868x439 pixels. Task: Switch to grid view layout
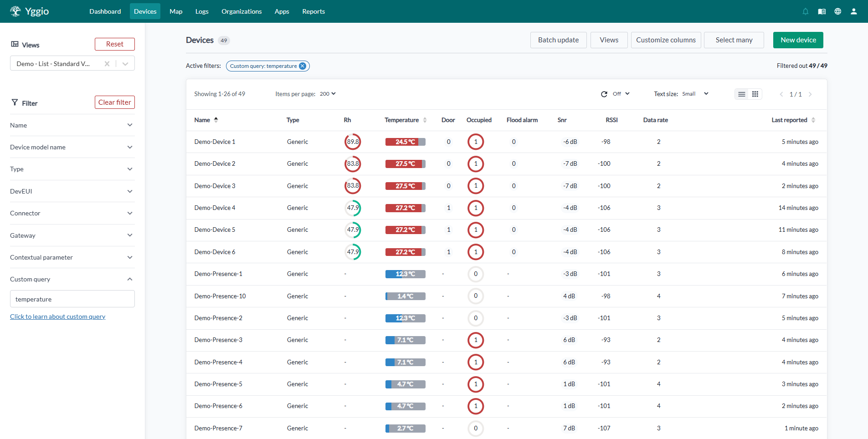(755, 94)
